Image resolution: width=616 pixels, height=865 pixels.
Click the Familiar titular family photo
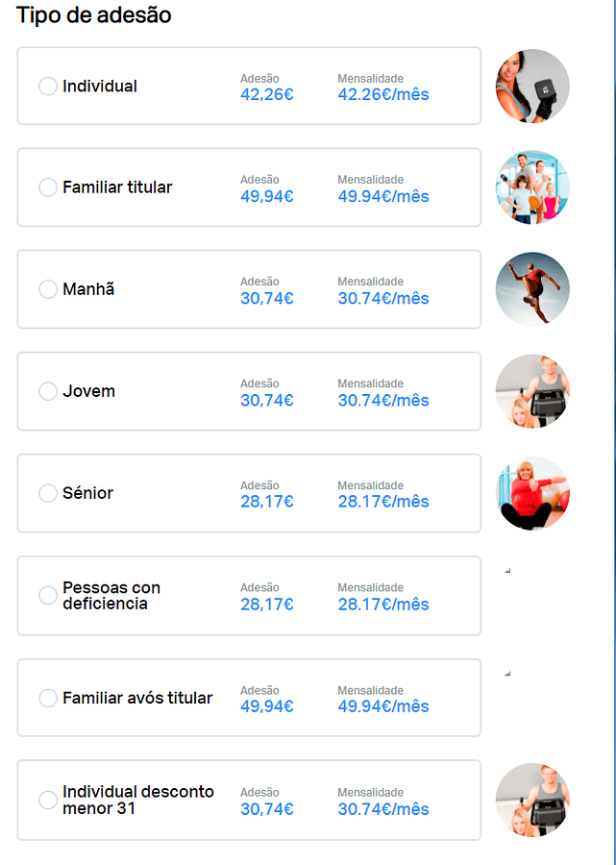[x=532, y=187]
